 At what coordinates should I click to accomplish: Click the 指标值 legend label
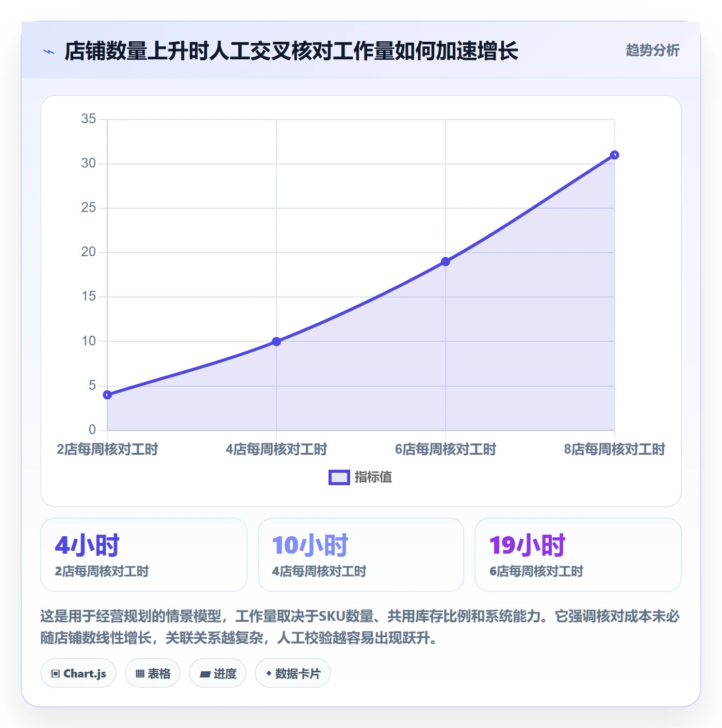click(373, 477)
